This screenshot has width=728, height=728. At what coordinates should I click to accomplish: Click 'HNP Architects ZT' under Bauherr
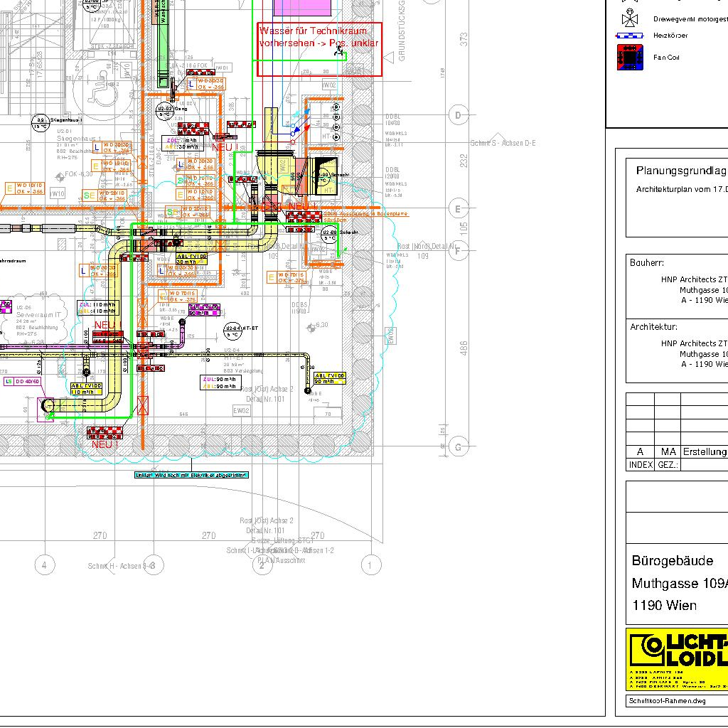coord(694,279)
